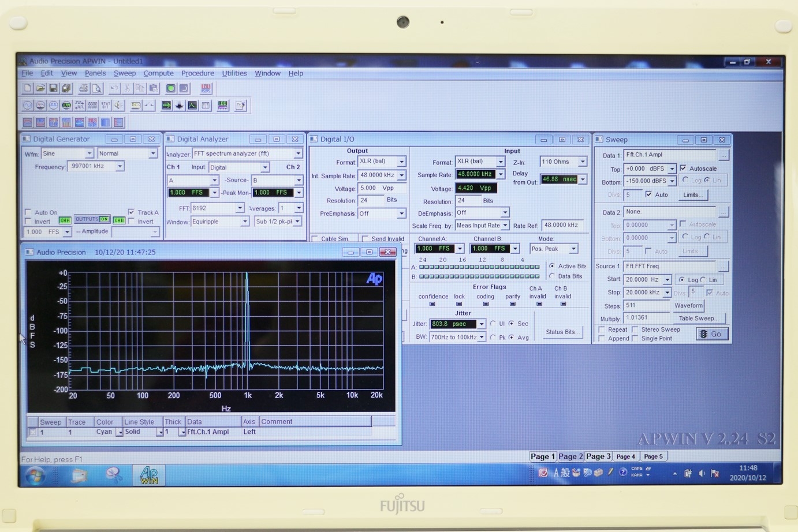Open the Compute menu

point(158,73)
